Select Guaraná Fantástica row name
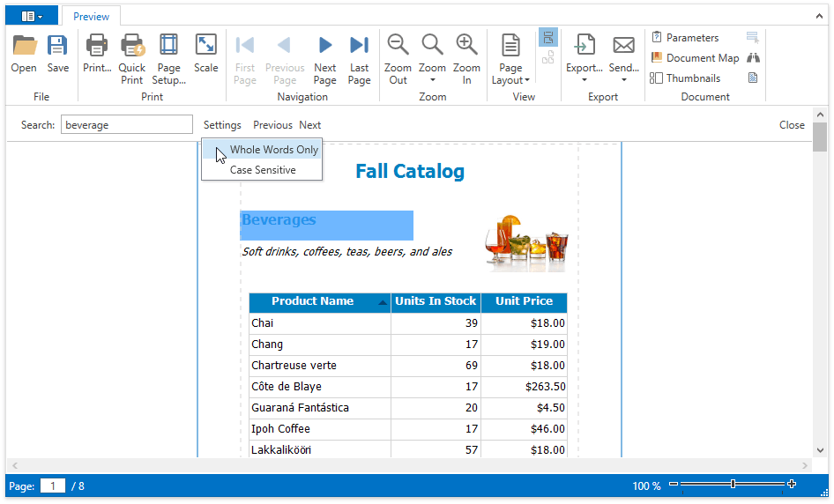Screen dimensions: 834x504 [x=320, y=408]
